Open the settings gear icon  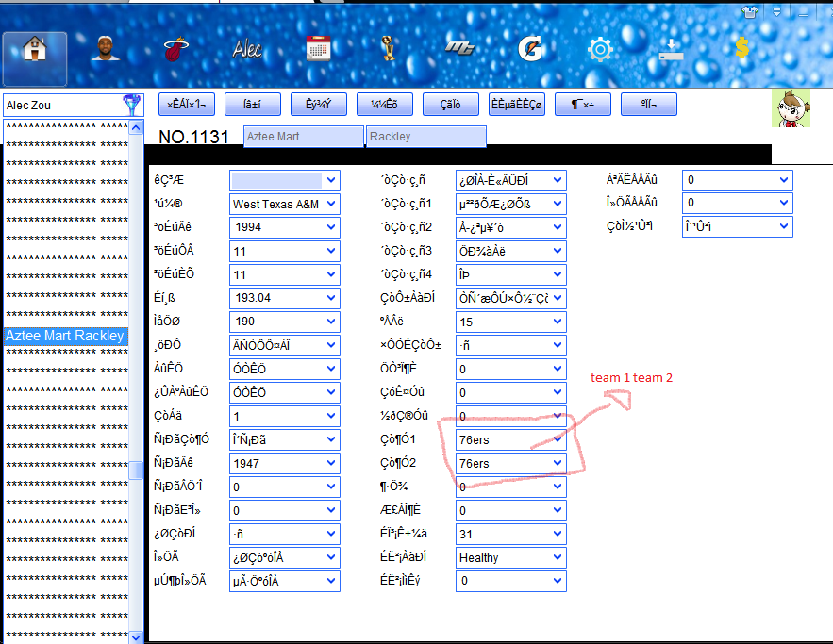tap(599, 50)
